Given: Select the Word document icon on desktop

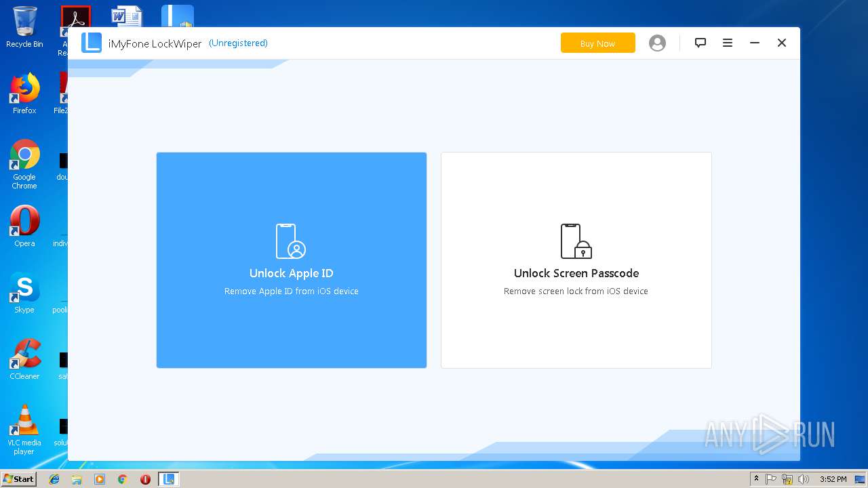Looking at the screenshot, I should pos(127,17).
